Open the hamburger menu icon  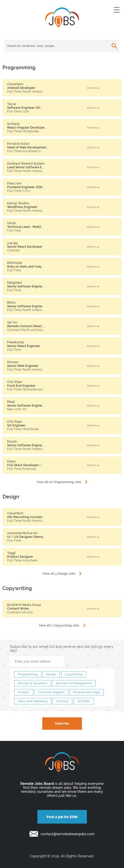click(x=117, y=10)
